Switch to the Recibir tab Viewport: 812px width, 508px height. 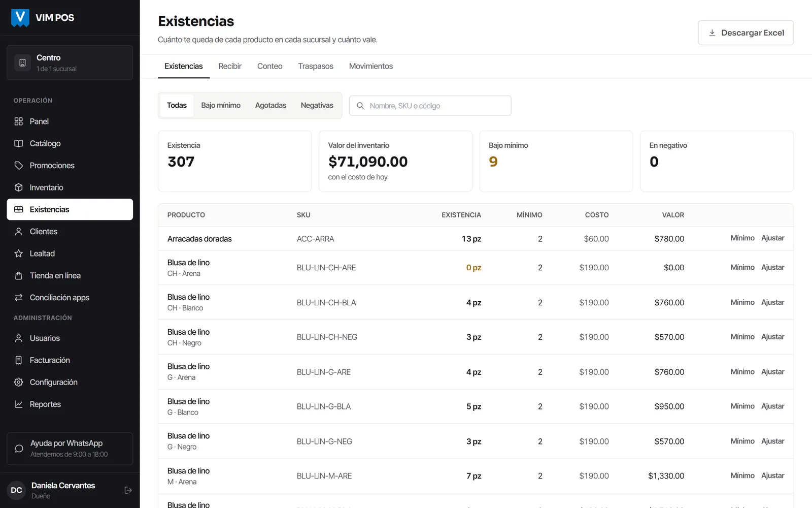click(230, 66)
